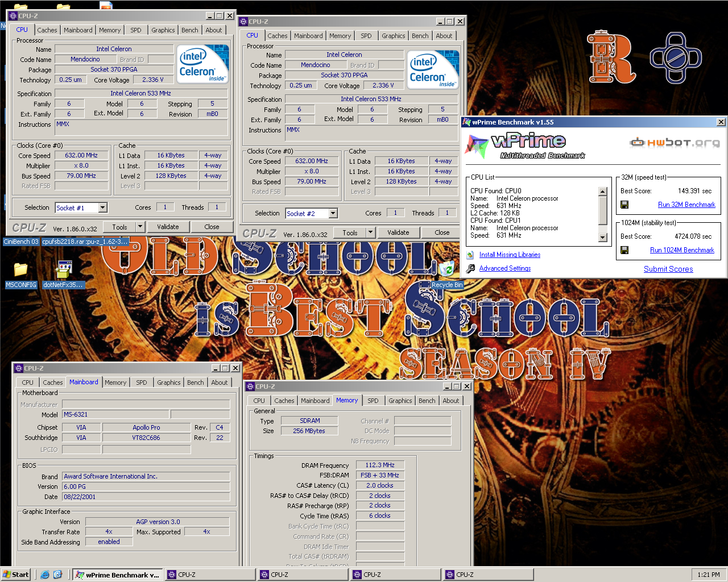Click Close button in Socket #1 CPU-Z window
Viewport: 728px width, 582px height.
pos(212,226)
